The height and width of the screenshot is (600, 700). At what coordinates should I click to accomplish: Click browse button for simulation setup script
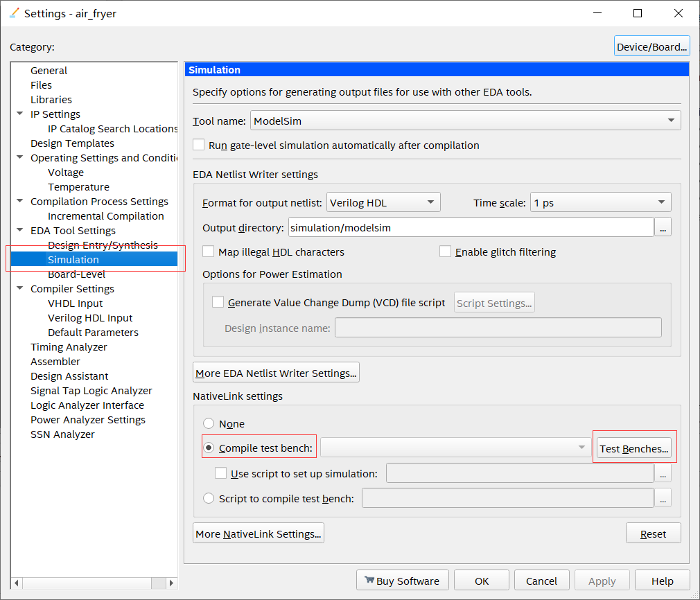(663, 474)
